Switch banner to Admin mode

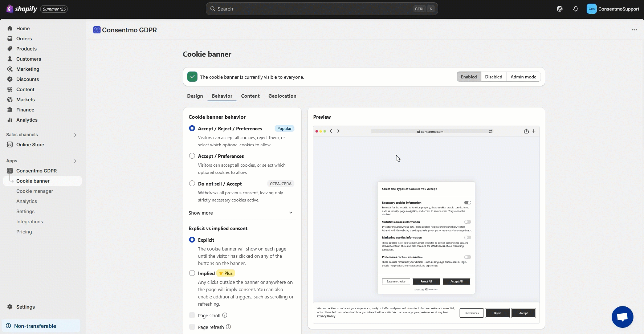(x=523, y=77)
